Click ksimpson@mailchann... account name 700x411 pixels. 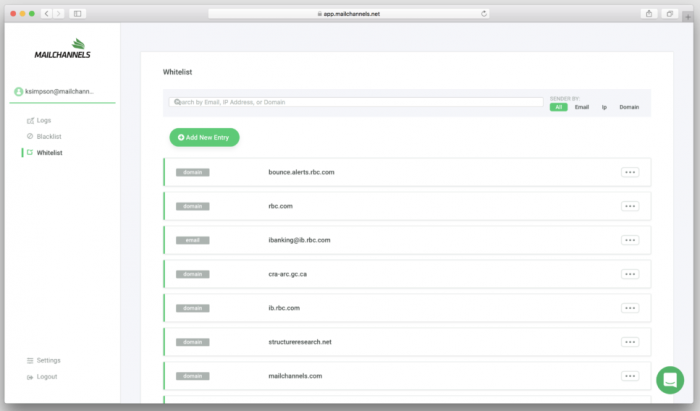(x=59, y=91)
